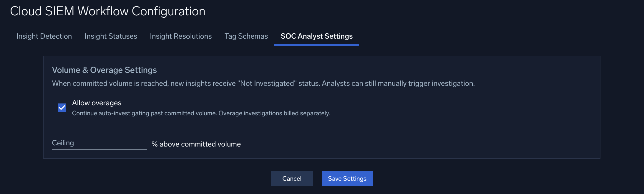Focus the Ceiling percentage input field
Image resolution: width=644 pixels, height=194 pixels.
[x=99, y=143]
